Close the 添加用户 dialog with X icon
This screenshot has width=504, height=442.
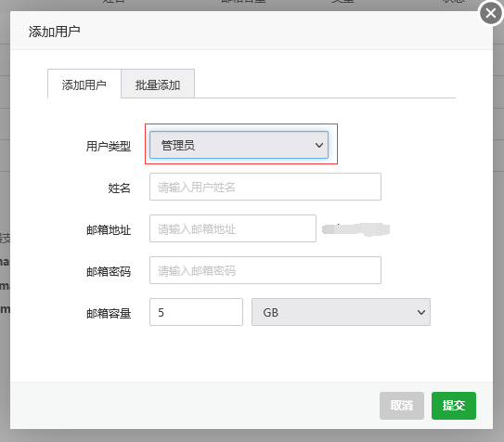pos(490,13)
